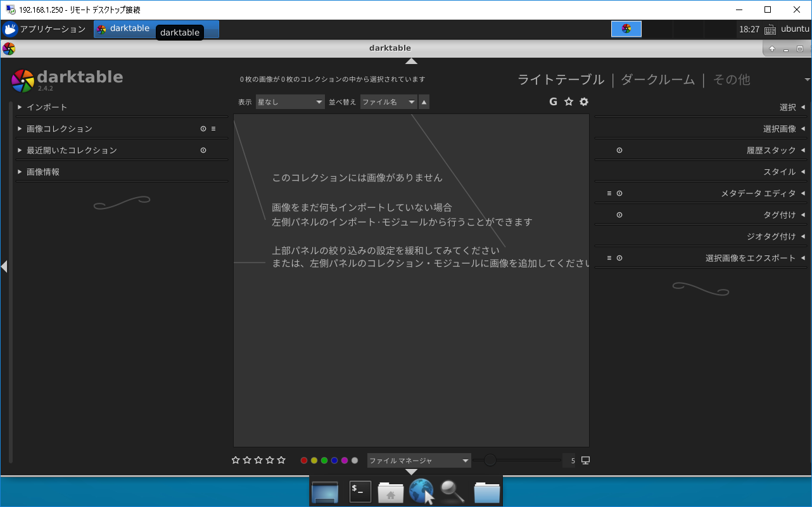Toggle the sort order arrow next to ファイル名
Viewport: 812px width, 507px height.
424,101
